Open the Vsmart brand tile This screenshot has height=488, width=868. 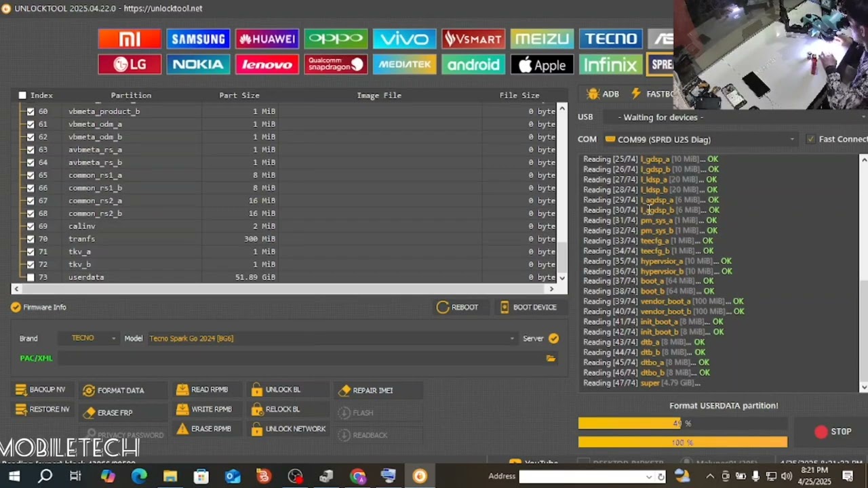[x=473, y=39]
